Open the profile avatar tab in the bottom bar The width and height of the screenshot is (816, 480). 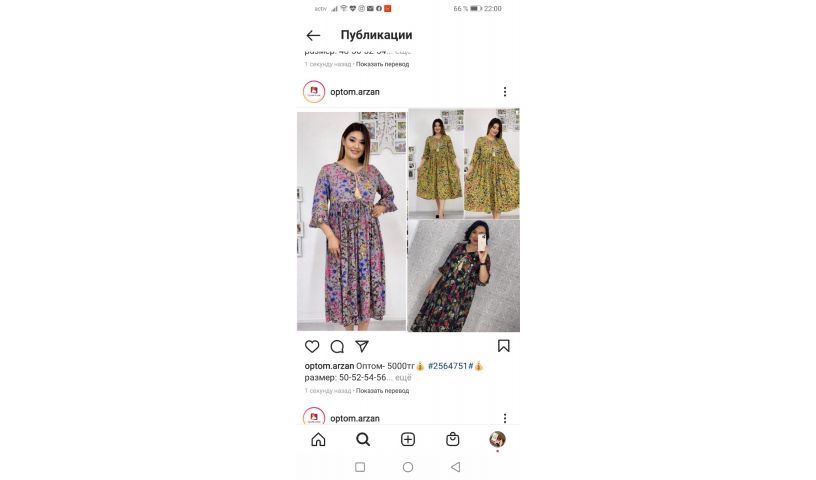[498, 439]
